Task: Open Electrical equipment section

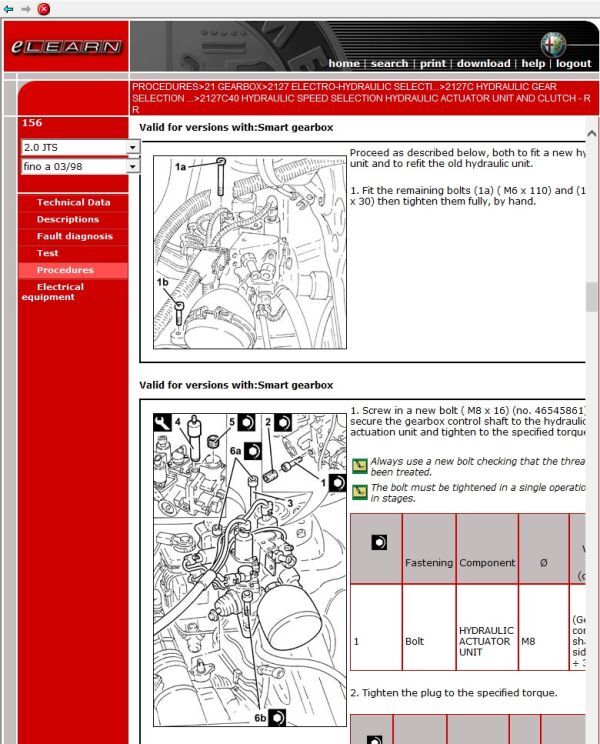Action: pyautogui.click(x=52, y=292)
